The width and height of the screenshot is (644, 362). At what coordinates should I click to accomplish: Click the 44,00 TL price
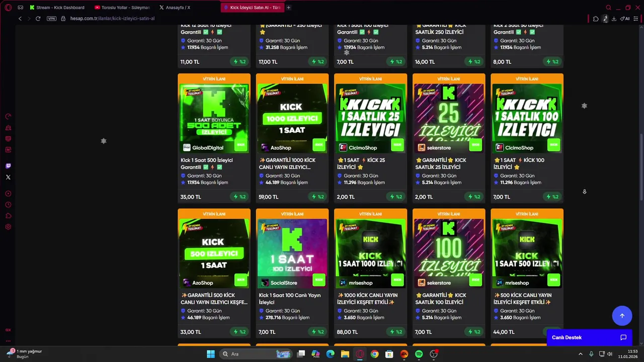pyautogui.click(x=504, y=332)
